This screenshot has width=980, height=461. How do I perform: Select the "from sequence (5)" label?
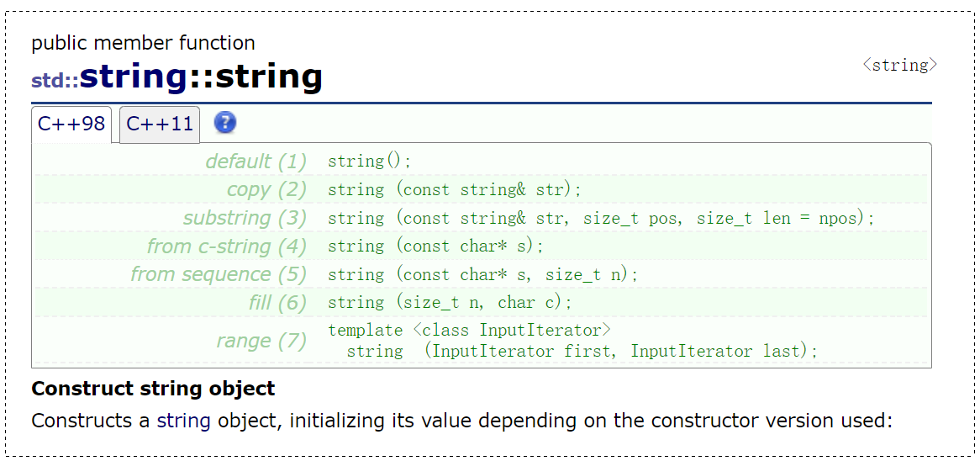coord(219,274)
